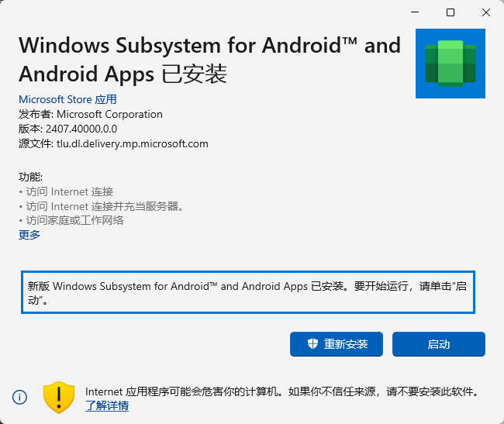Close the installer window
Screen dimensions: 504x424
tap(486, 12)
